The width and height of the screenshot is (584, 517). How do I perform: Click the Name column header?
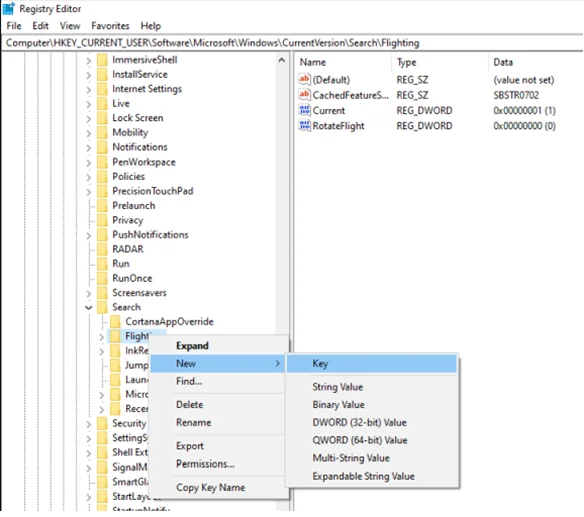coord(344,62)
